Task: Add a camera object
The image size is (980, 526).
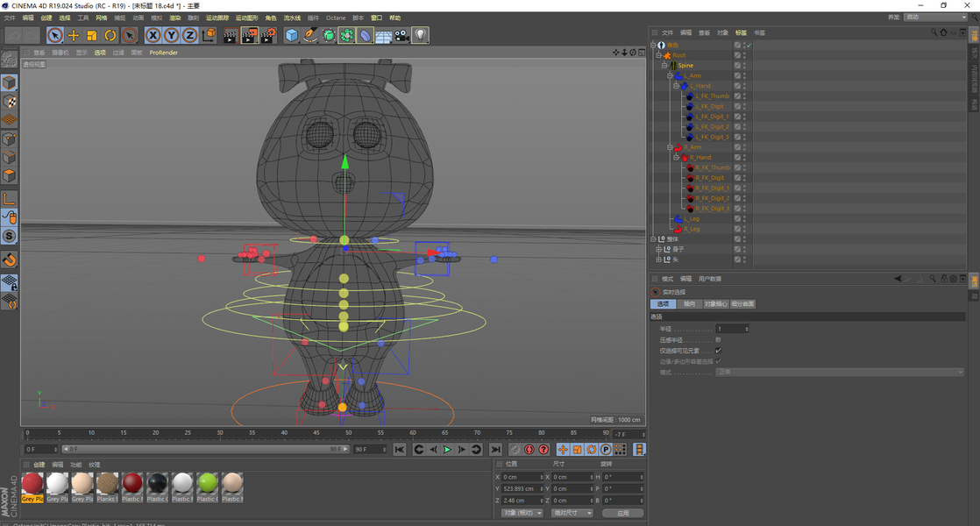Action: coord(401,36)
